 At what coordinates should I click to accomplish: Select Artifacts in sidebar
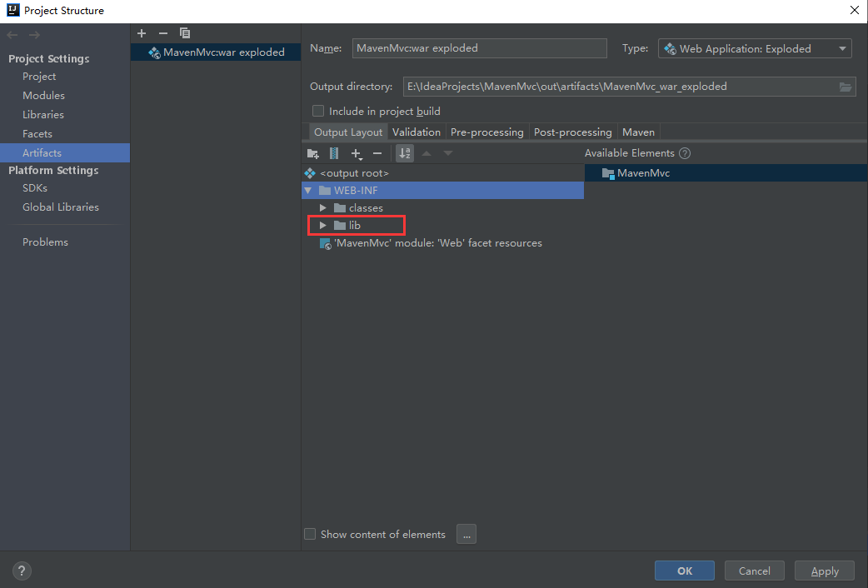click(x=65, y=152)
